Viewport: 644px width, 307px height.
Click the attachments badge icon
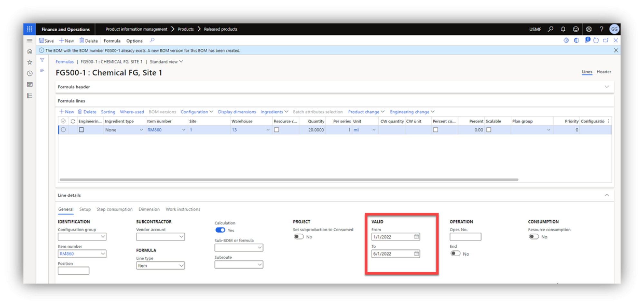587,40
